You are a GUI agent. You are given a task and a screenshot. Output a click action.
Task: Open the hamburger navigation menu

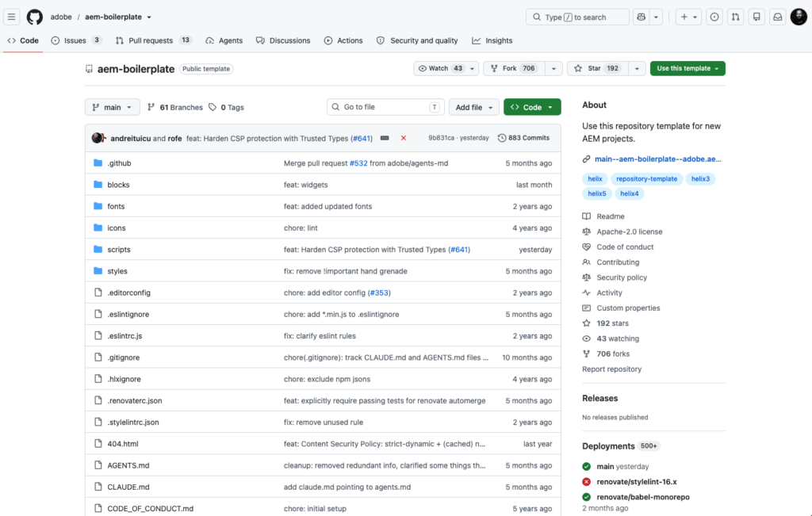point(11,17)
